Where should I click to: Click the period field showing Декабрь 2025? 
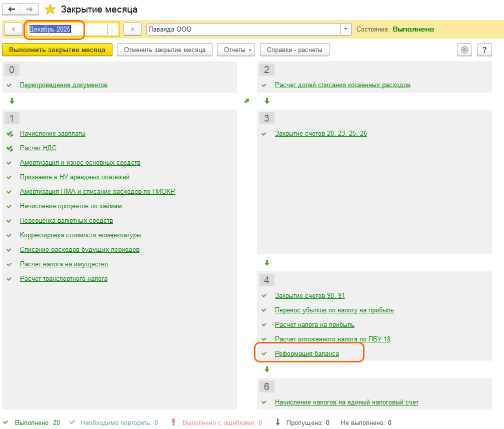(67, 30)
